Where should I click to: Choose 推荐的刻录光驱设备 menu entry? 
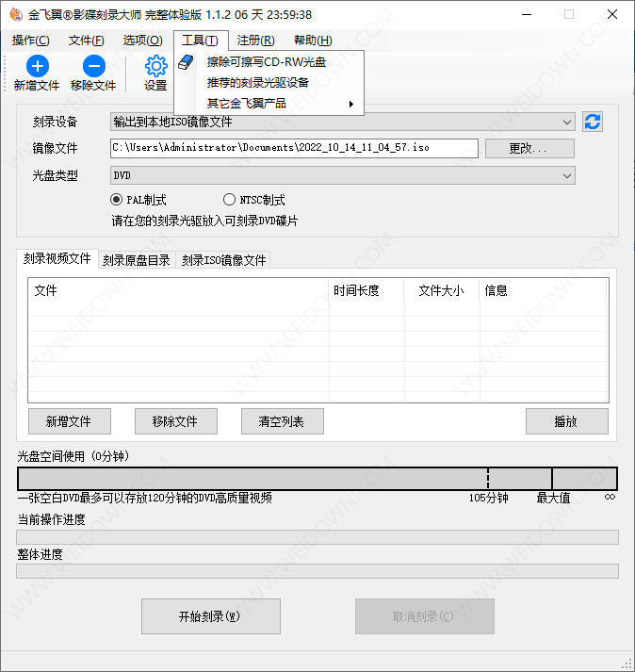tap(269, 83)
